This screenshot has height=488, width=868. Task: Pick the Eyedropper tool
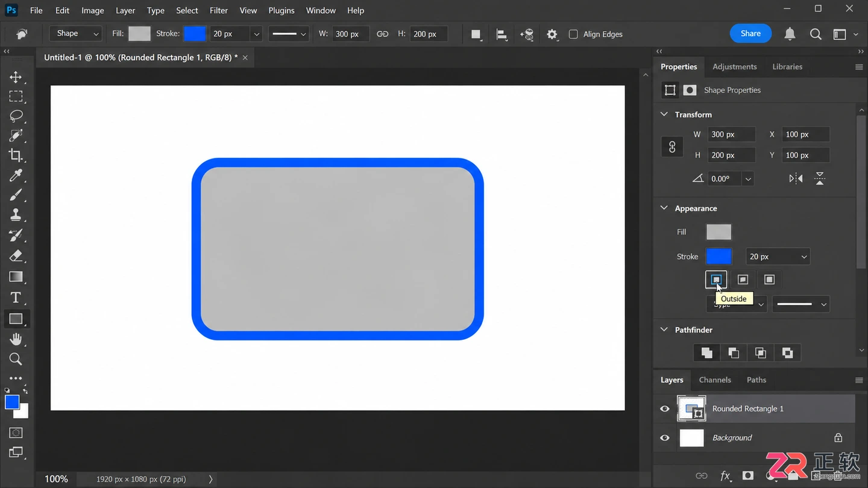point(16,175)
